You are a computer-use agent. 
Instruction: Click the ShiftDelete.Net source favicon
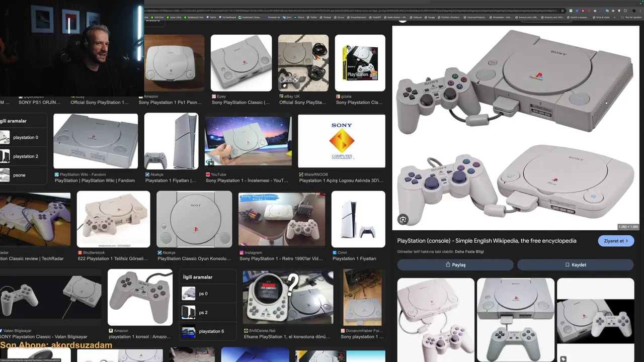point(246,331)
